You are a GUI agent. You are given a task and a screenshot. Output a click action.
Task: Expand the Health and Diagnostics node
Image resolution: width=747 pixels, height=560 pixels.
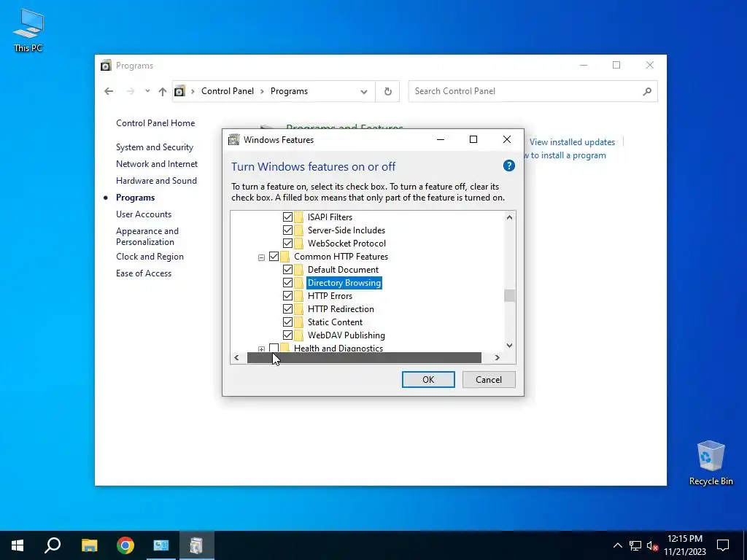261,349
